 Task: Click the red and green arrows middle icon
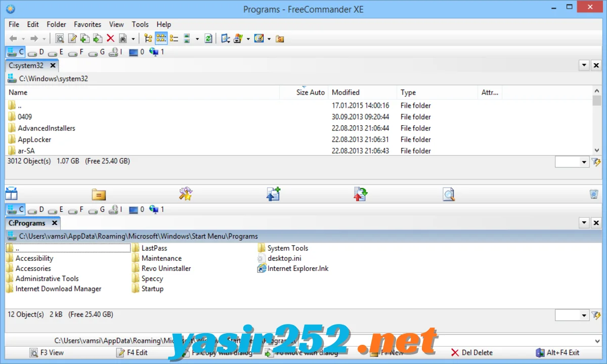coord(360,194)
